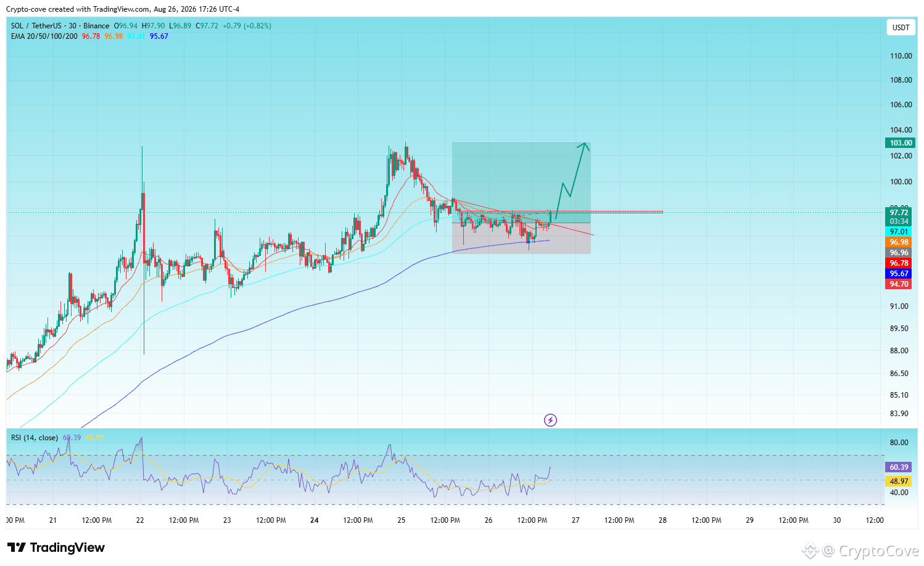Click the 100.00 price scale label

pos(901,182)
